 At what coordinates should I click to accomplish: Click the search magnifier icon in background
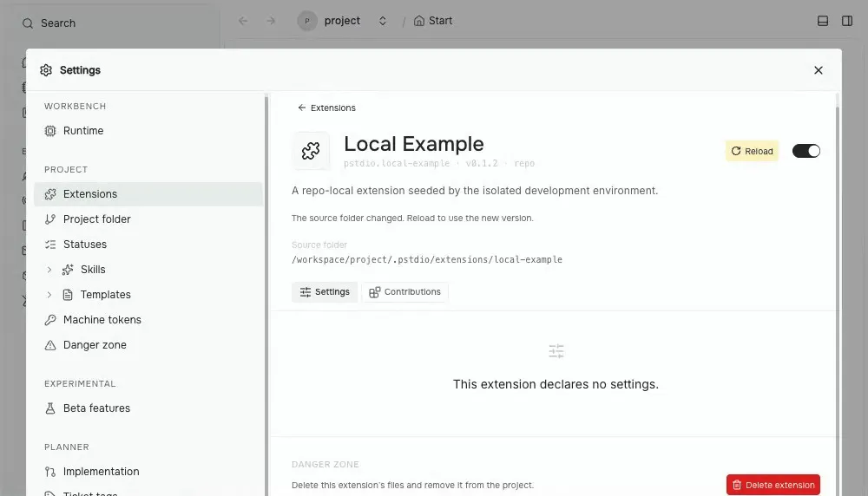28,23
